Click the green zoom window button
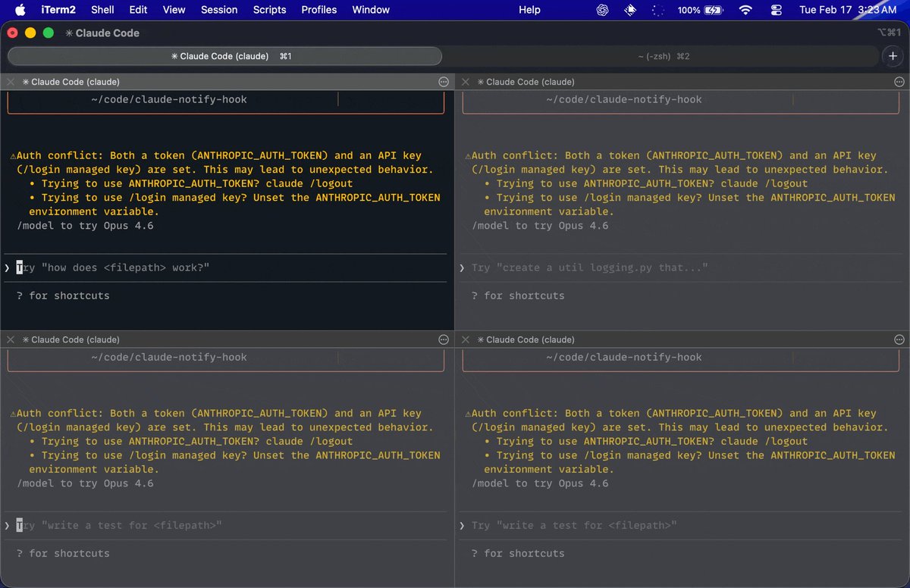910x588 pixels. (x=49, y=33)
